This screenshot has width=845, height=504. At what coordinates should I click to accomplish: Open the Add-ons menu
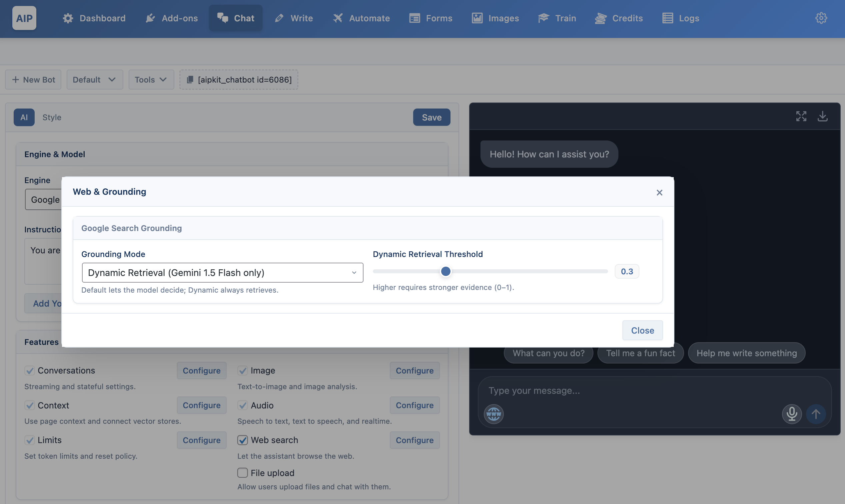tap(171, 18)
